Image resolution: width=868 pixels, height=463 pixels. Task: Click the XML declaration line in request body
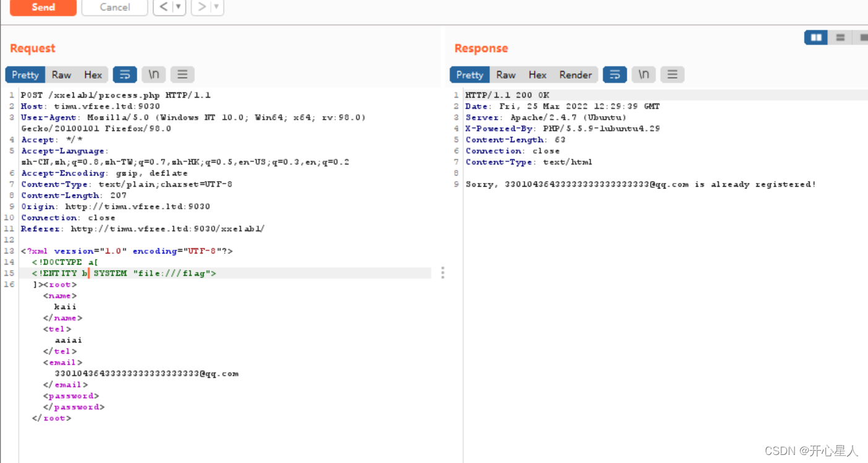click(127, 251)
